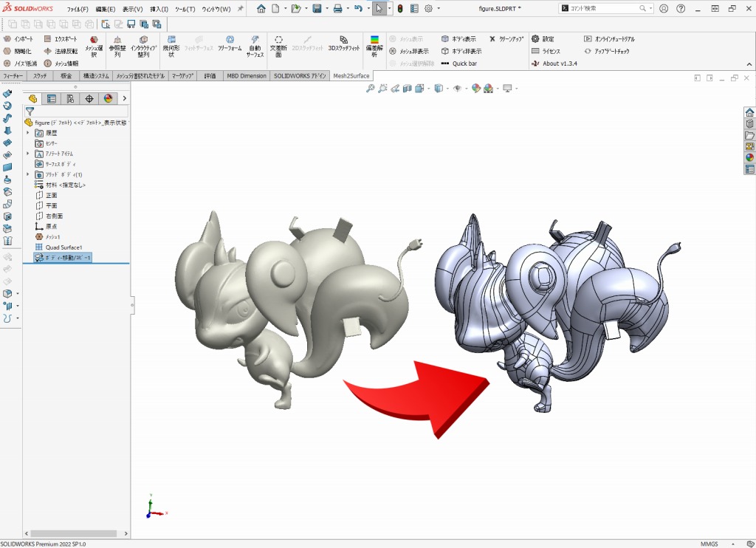Screen dimensions: 756x548
Task: Select the 簡略化 (Simplify) mesh tool
Action: tap(18, 51)
